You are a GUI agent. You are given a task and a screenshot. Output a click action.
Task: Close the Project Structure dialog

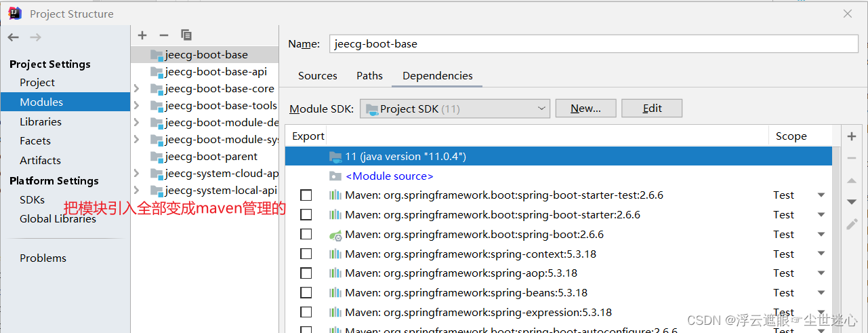tap(848, 14)
